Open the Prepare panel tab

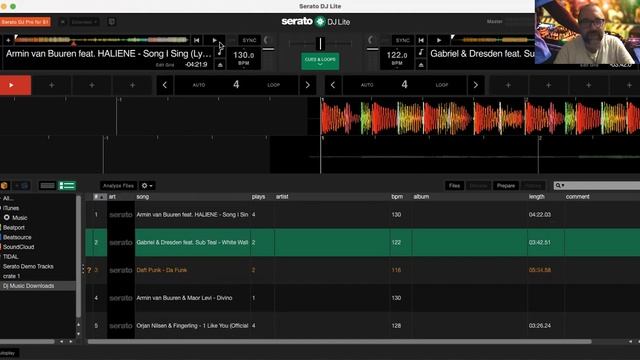coord(506,186)
